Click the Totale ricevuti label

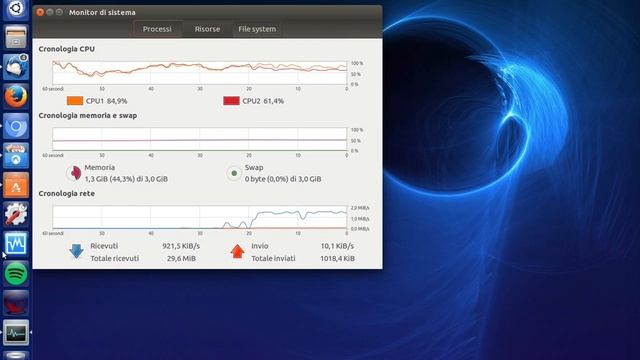pos(115,258)
